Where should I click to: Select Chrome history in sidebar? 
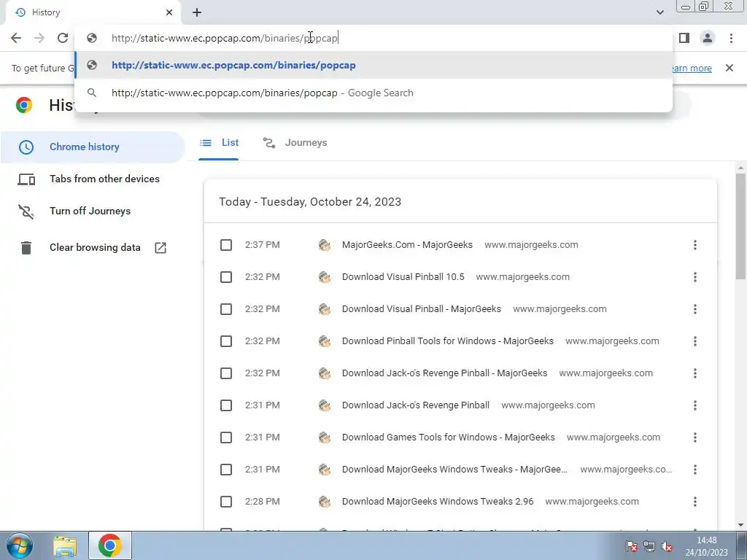coord(93,147)
